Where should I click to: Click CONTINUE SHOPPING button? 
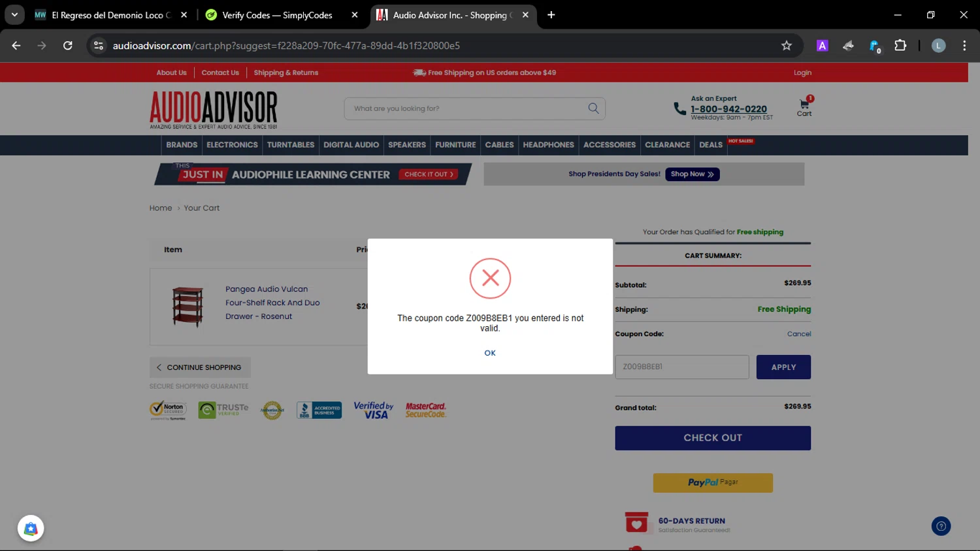[200, 367]
